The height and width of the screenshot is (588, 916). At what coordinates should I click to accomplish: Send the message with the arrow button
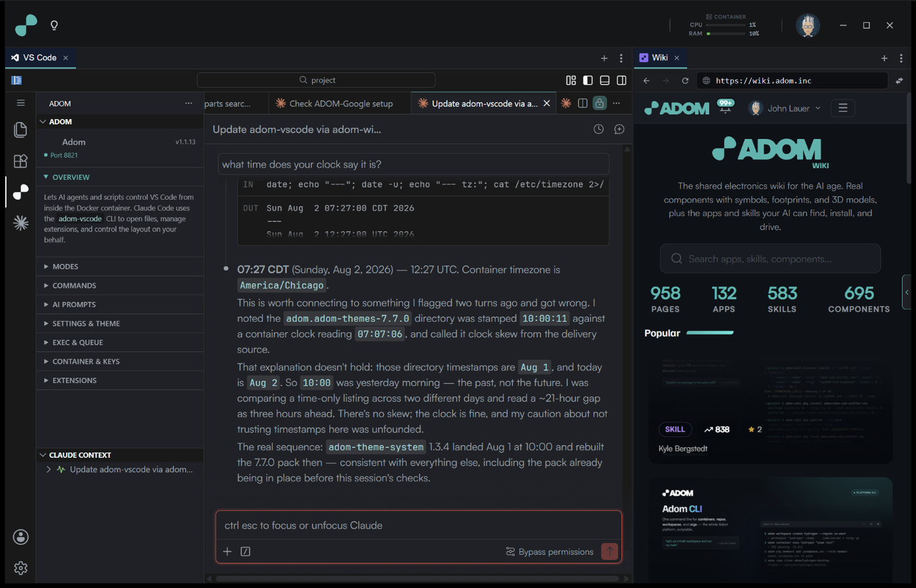coord(609,551)
